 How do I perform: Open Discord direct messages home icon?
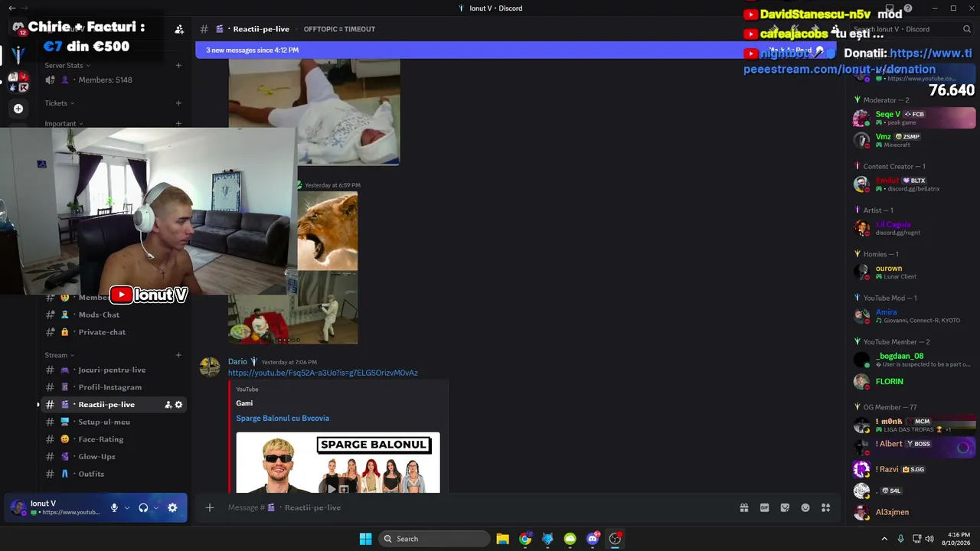coord(18,28)
